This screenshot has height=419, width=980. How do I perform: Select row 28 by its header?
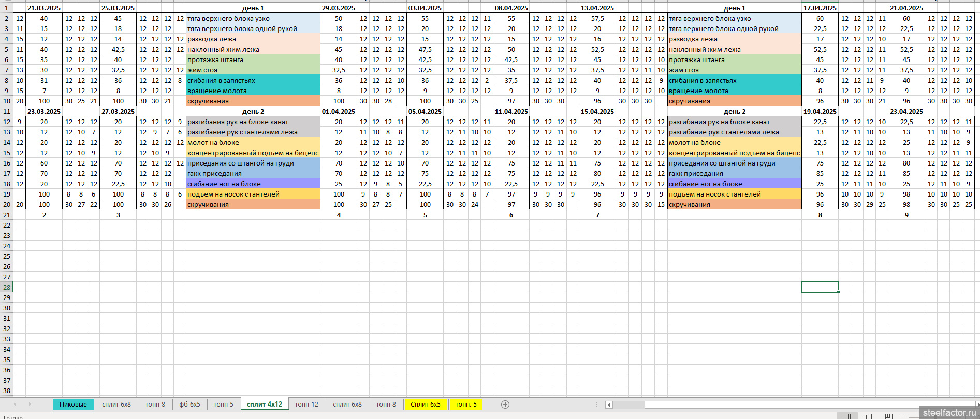tap(7, 287)
